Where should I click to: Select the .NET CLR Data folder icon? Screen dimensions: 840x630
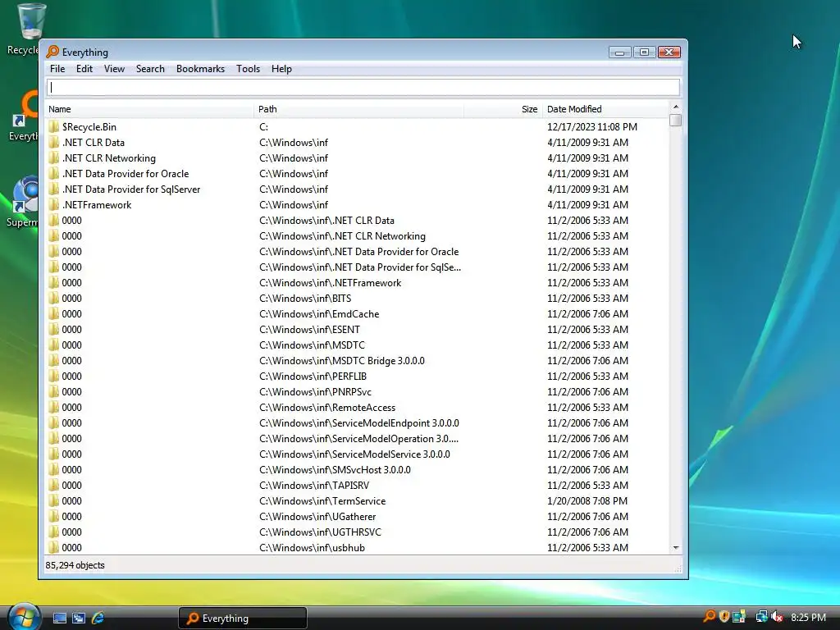(53, 143)
